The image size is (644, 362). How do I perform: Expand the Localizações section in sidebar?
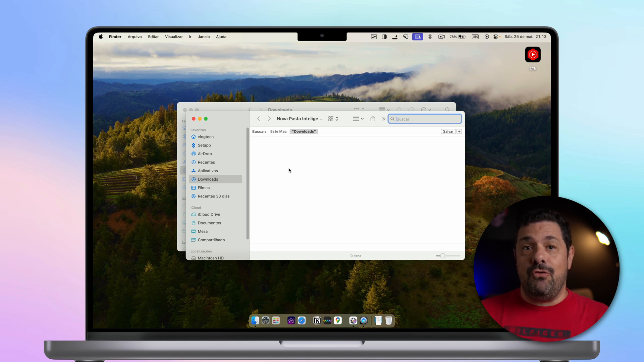click(201, 251)
